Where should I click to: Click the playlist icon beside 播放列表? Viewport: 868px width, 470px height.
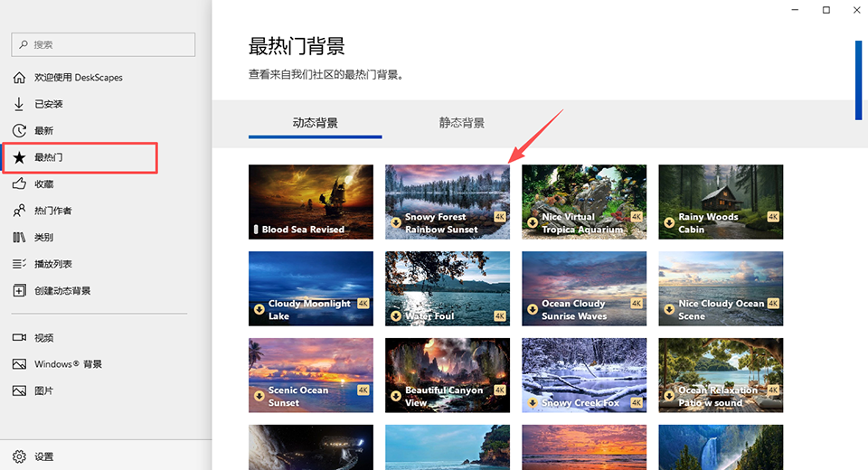(x=19, y=264)
